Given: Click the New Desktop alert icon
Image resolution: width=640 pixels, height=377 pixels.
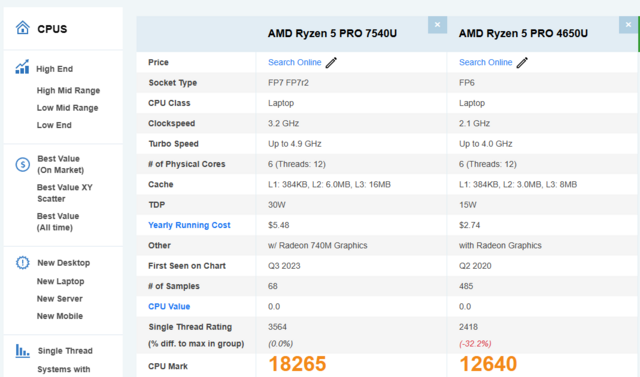Looking at the screenshot, I should click(22, 262).
